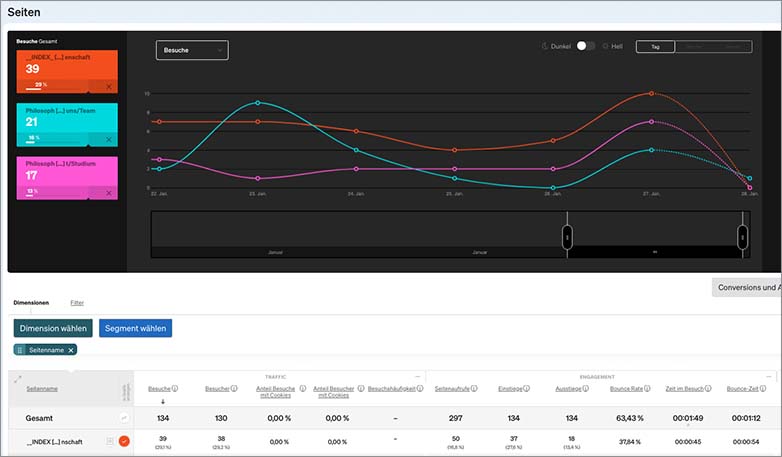Sort by Zeit im Besuch column
The height and width of the screenshot is (457, 782).
pyautogui.click(x=684, y=389)
